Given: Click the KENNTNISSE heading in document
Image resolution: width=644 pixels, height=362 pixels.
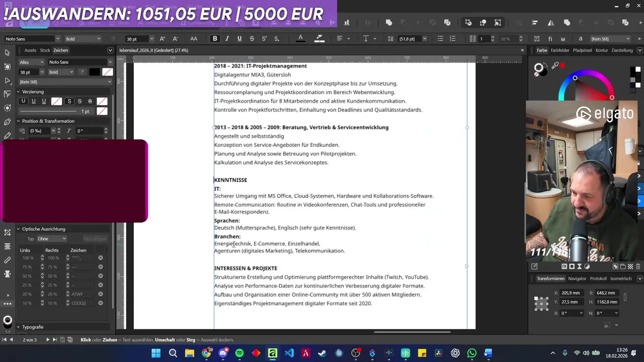Looking at the screenshot, I should (230, 180).
